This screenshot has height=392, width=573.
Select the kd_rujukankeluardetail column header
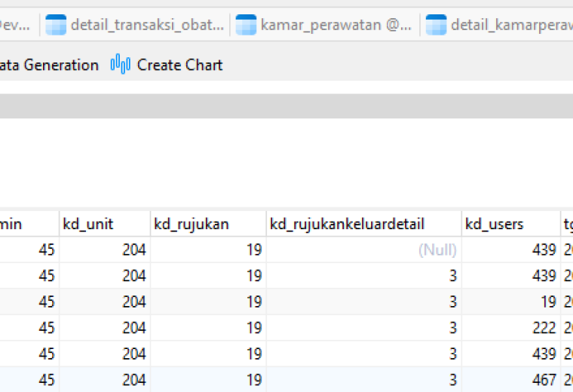(363, 224)
